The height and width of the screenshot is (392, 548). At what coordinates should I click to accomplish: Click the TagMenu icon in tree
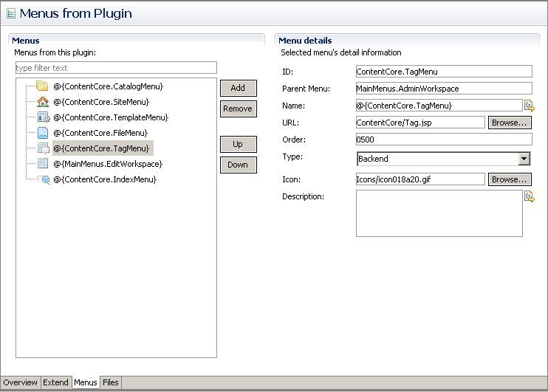pos(43,148)
